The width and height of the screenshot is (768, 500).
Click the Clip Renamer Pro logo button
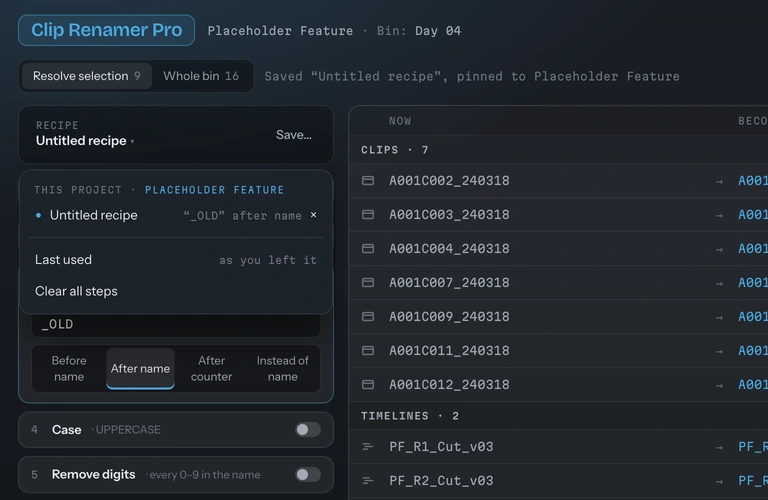(x=106, y=30)
